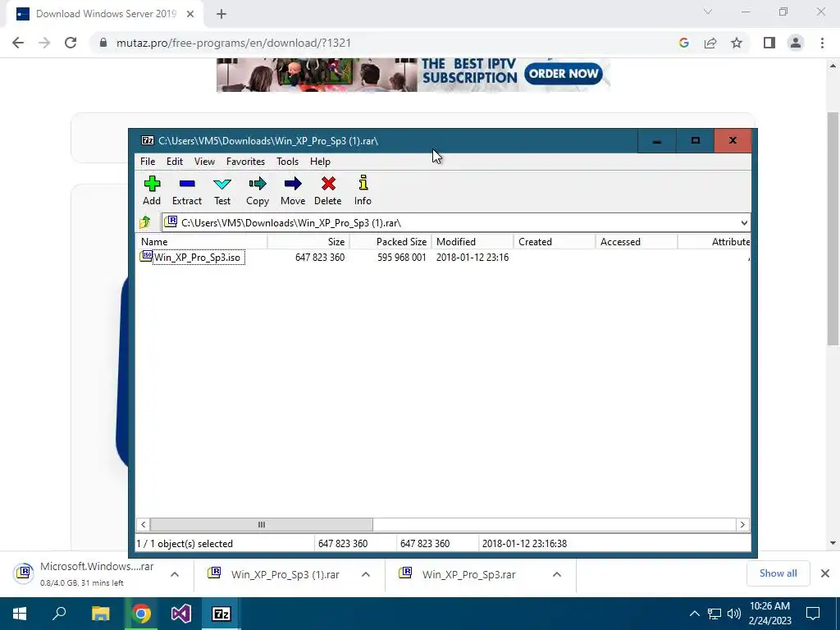View site lock information icon

coord(103,43)
